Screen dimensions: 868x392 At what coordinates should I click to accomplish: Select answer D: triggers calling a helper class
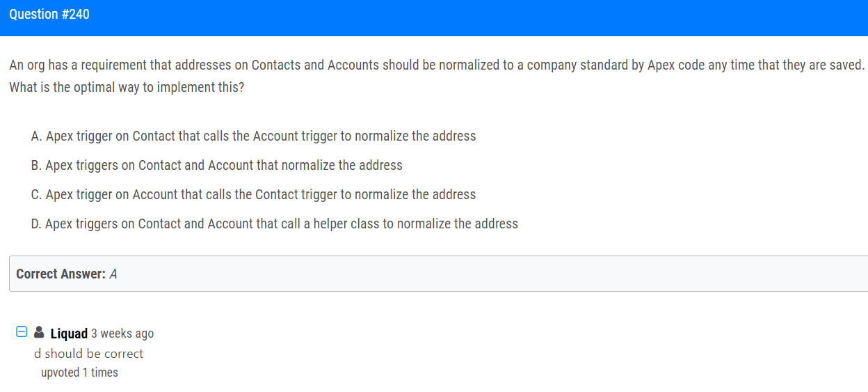point(274,224)
